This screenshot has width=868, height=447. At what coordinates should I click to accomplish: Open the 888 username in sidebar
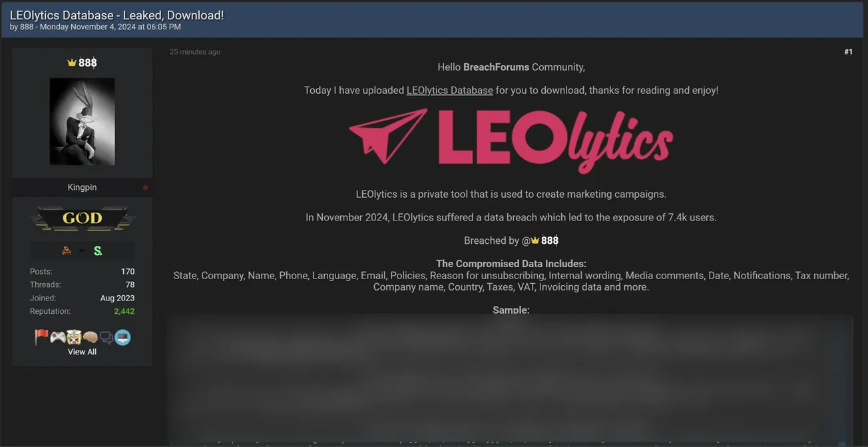(x=83, y=63)
